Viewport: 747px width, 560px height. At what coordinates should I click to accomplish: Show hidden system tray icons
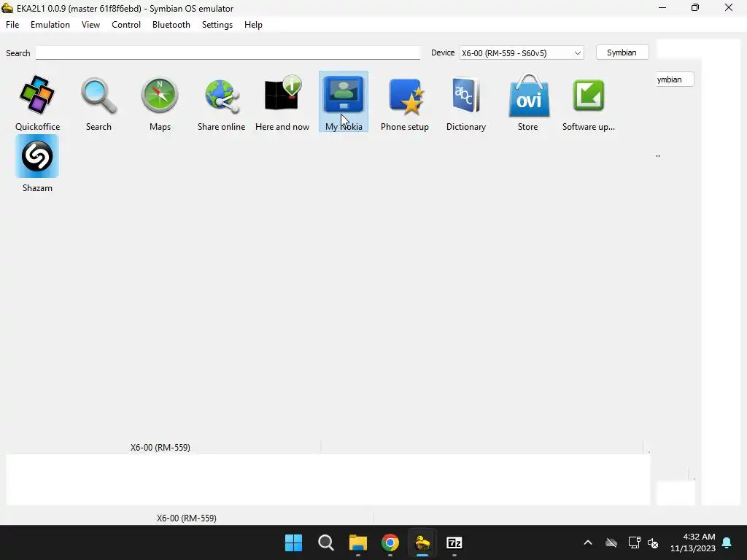(588, 542)
